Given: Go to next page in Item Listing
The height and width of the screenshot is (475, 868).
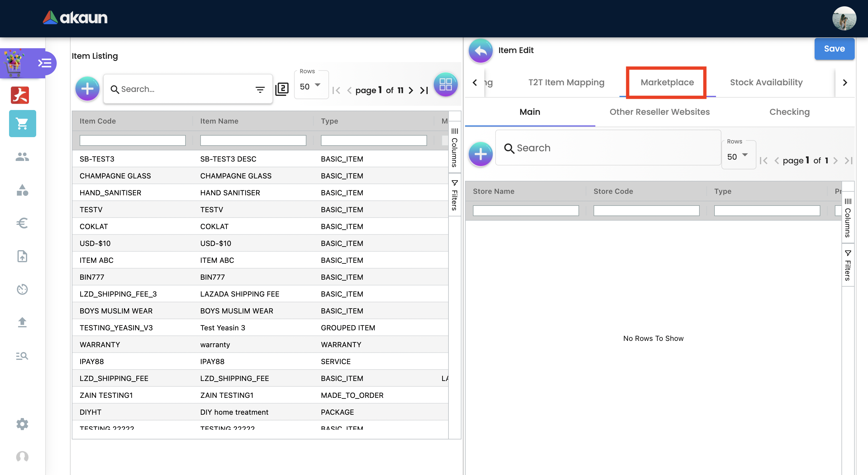Looking at the screenshot, I should coord(411,90).
